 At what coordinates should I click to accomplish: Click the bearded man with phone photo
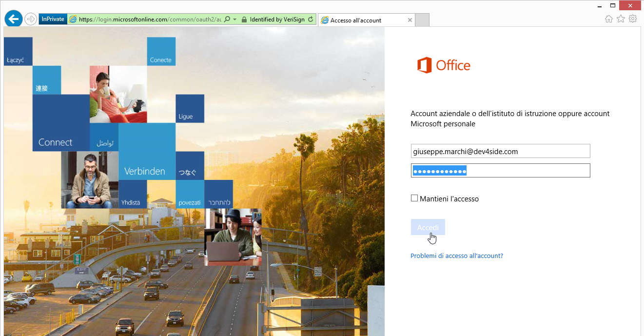pyautogui.click(x=90, y=180)
